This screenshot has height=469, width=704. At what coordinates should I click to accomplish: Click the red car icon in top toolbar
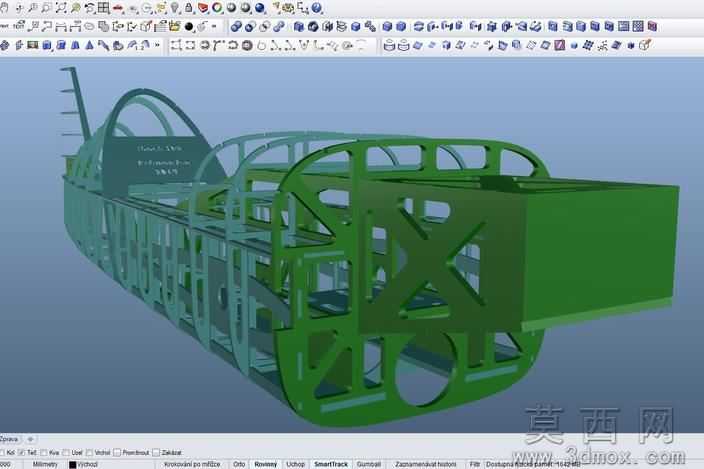pyautogui.click(x=118, y=8)
